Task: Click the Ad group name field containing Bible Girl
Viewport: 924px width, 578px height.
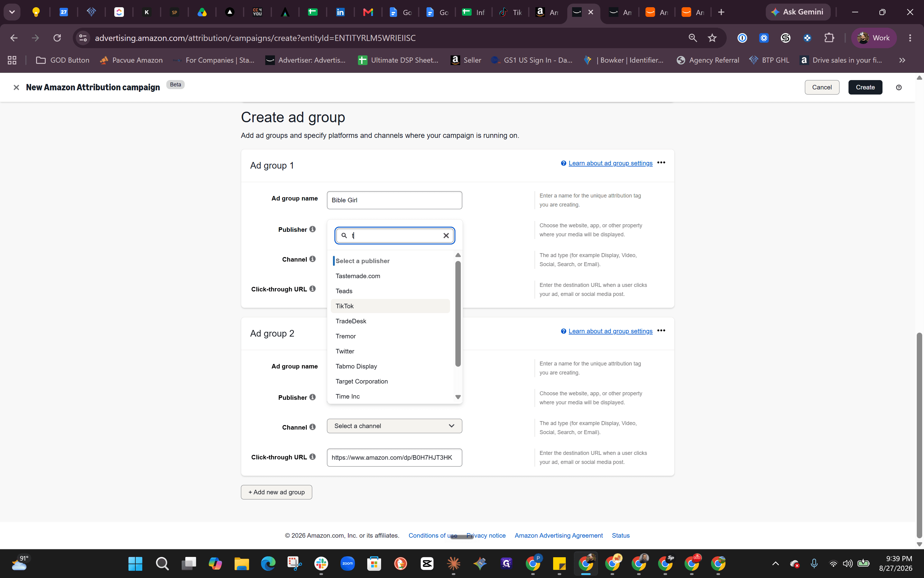Action: [394, 200]
